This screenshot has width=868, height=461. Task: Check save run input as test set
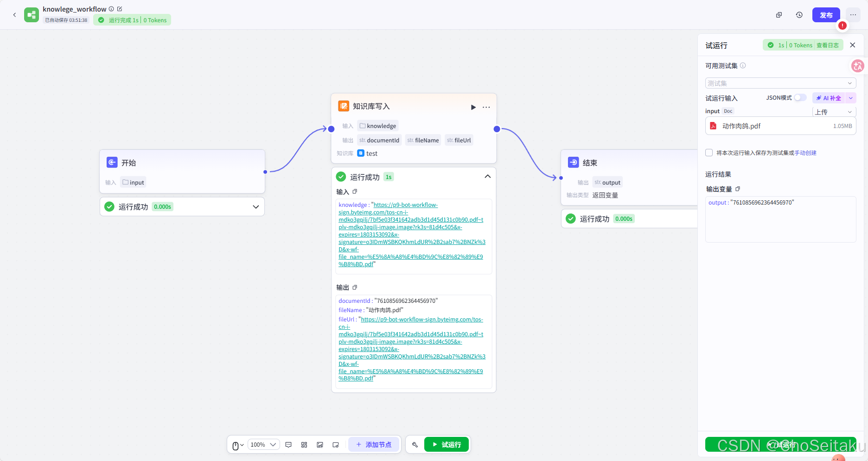(709, 153)
